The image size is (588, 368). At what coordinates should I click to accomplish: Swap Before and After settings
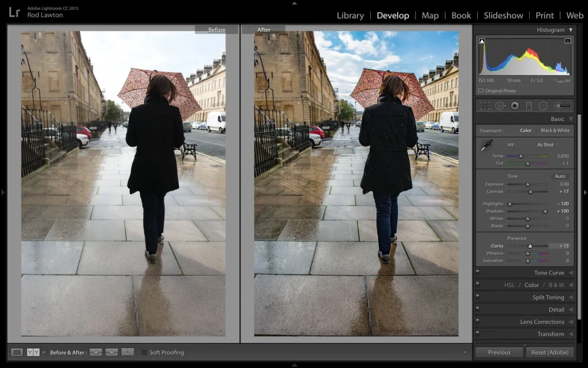127,352
